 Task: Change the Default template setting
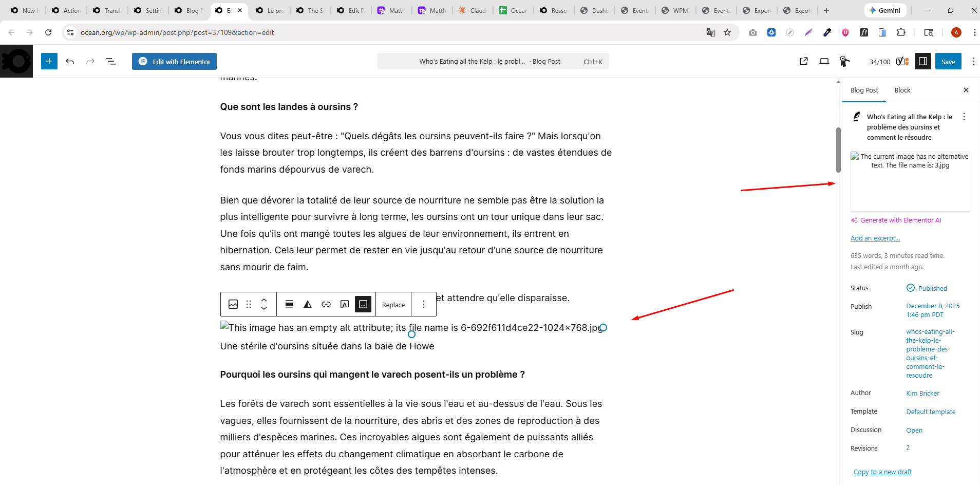(931, 412)
